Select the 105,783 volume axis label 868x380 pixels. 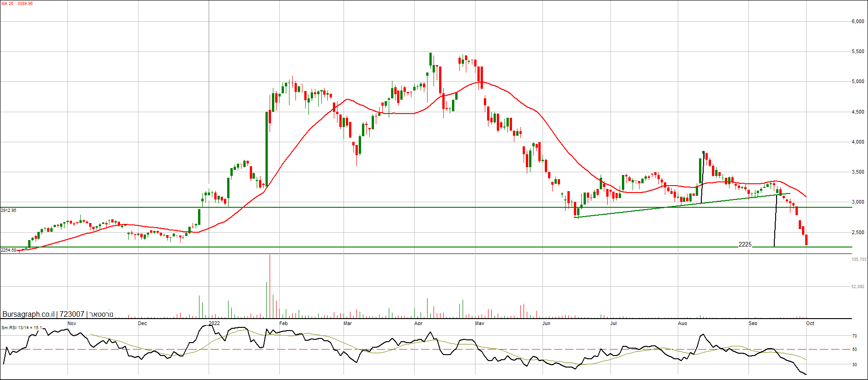(858, 259)
